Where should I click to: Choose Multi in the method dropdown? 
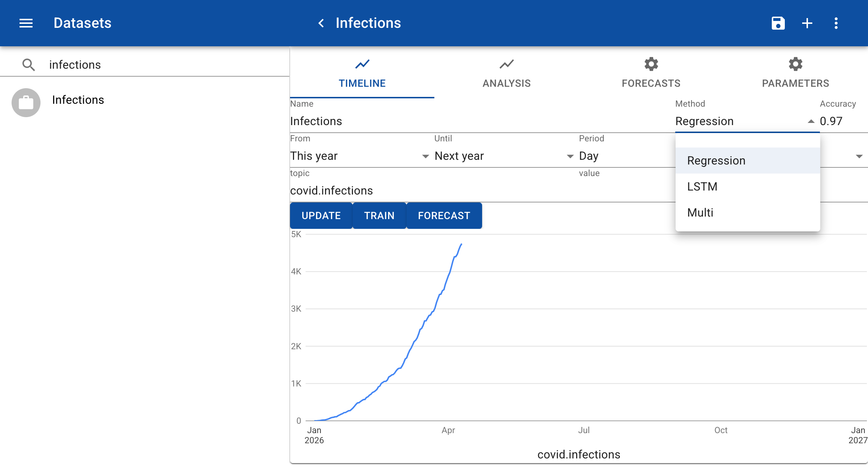pos(700,213)
